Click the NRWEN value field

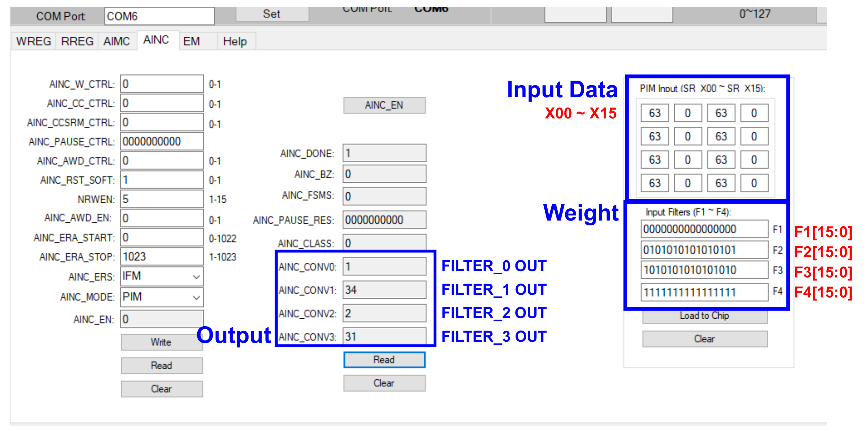click(162, 199)
